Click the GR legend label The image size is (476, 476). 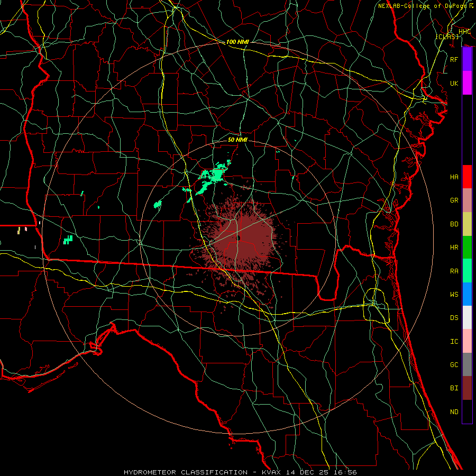pos(454,200)
